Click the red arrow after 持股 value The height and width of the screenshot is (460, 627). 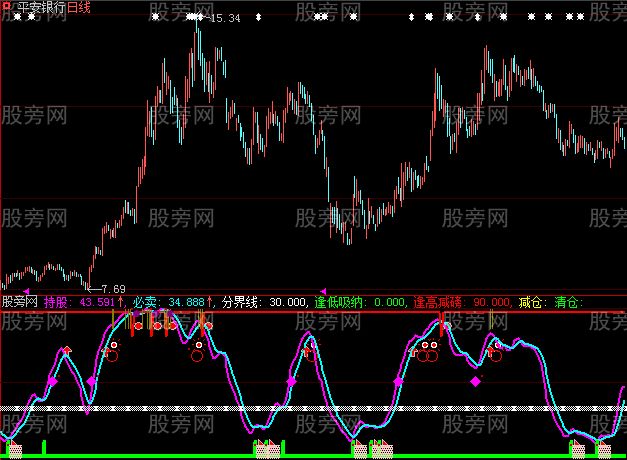(121, 301)
